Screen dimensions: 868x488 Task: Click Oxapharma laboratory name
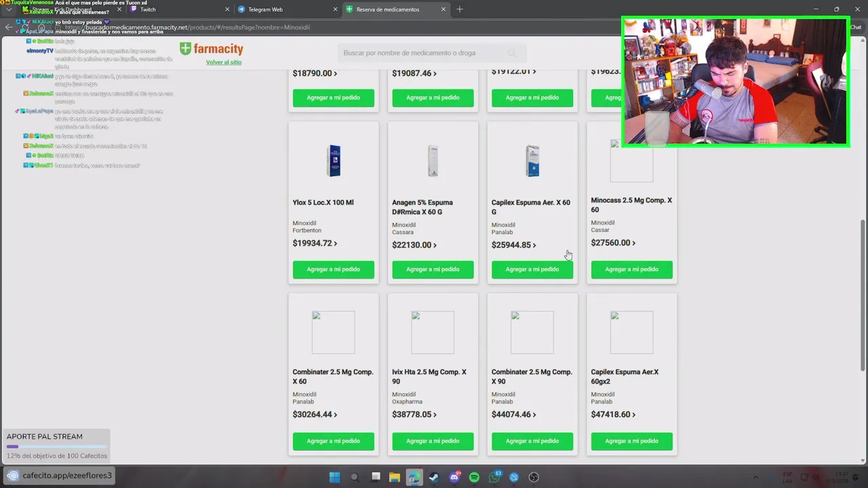(x=407, y=402)
